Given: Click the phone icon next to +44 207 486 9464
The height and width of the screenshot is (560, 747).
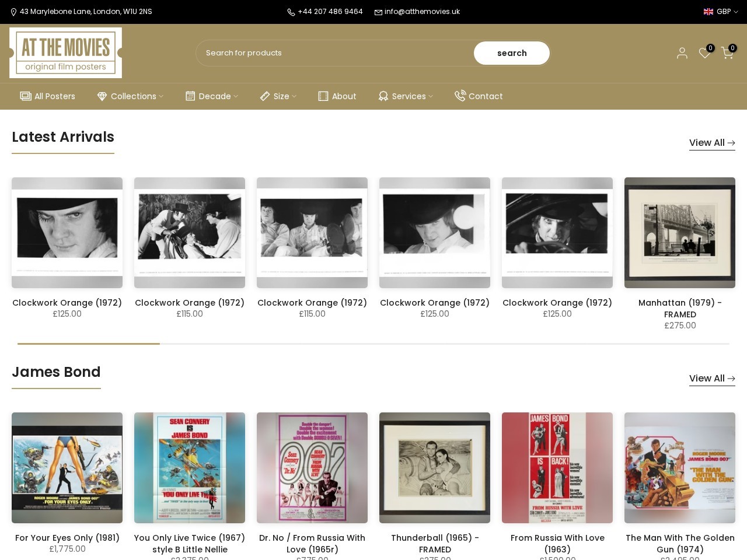Looking at the screenshot, I should coord(291,12).
